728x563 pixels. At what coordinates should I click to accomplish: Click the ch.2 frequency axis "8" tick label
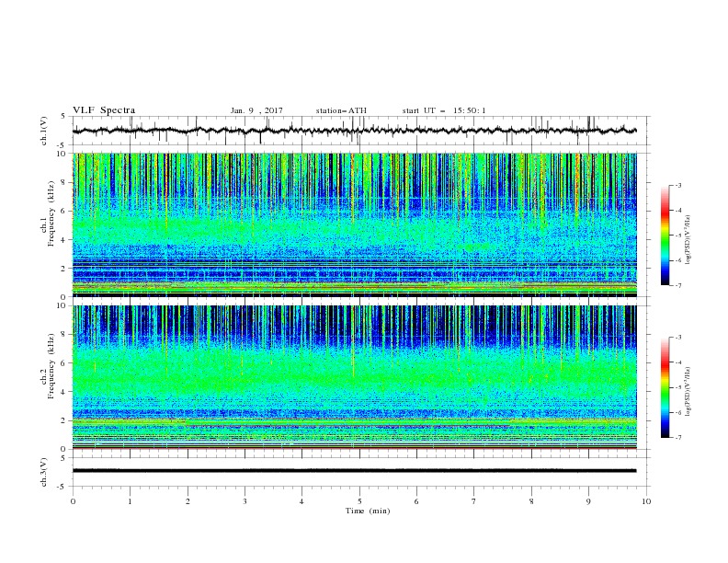pyautogui.click(x=63, y=335)
